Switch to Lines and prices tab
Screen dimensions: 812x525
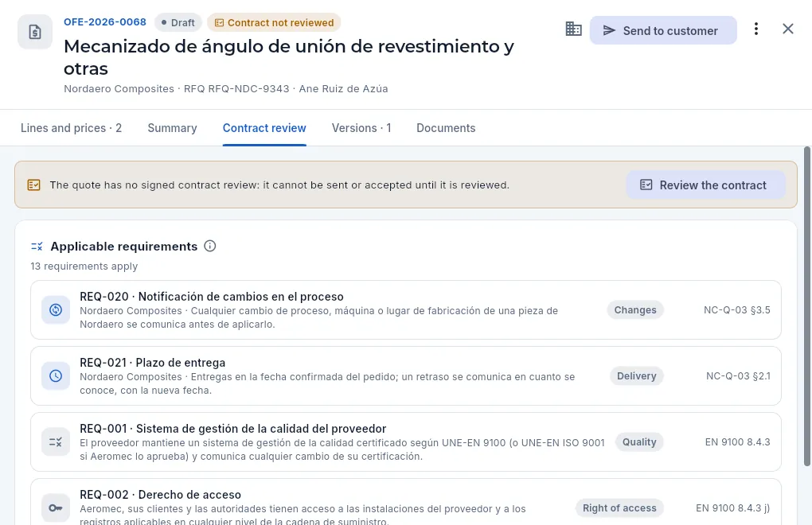(72, 128)
